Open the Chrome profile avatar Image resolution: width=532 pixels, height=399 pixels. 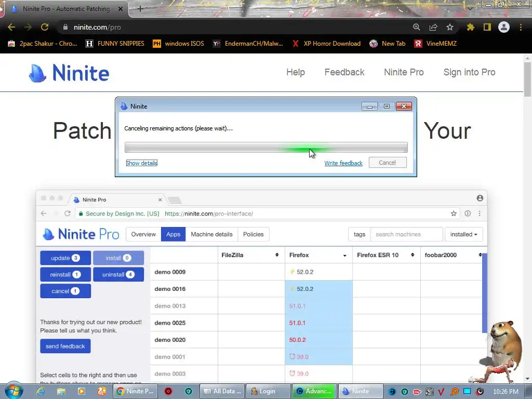[x=504, y=27]
